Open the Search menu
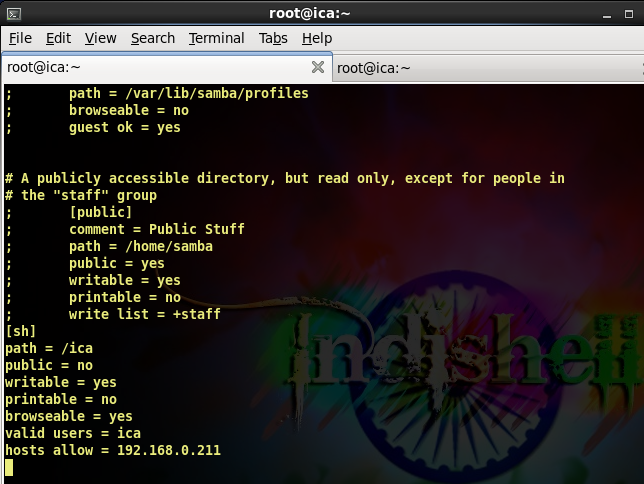 153,38
